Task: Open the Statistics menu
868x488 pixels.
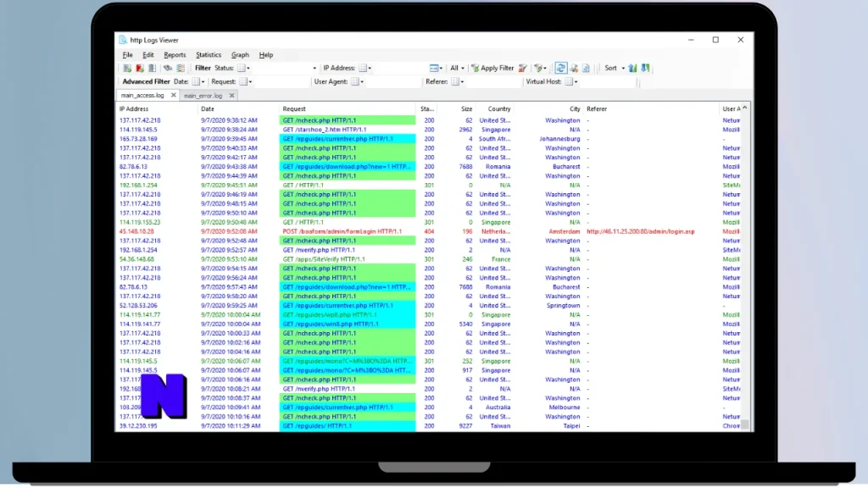Action: point(209,55)
